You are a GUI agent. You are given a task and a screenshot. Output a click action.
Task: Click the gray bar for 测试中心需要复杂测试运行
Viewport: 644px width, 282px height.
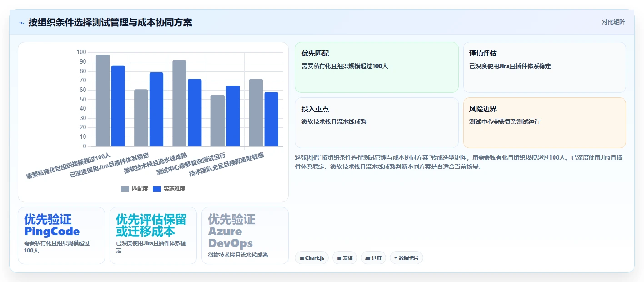tap(218, 121)
